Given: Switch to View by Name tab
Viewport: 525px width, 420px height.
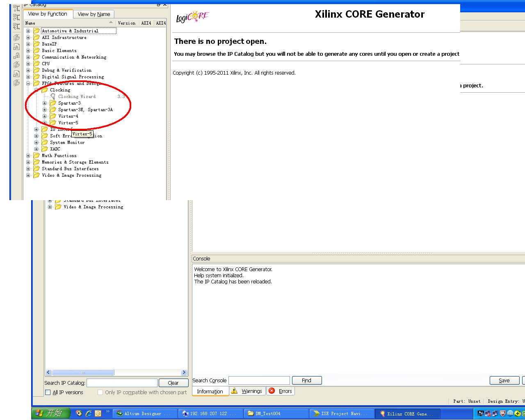Looking at the screenshot, I should pyautogui.click(x=94, y=14).
